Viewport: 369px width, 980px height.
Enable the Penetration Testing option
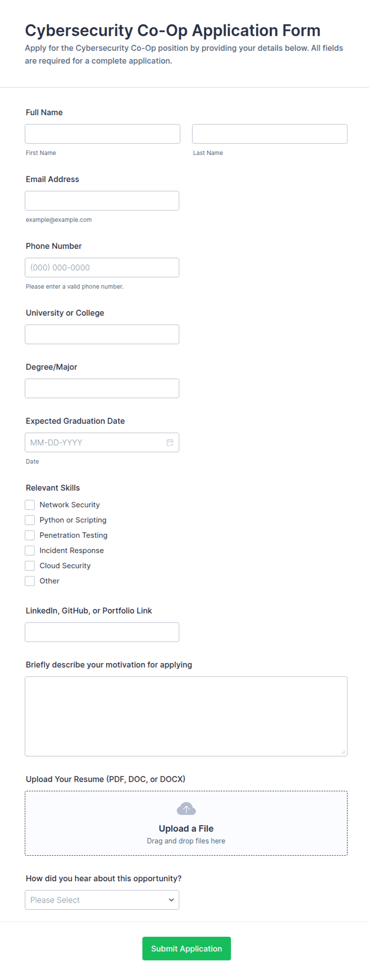[30, 535]
